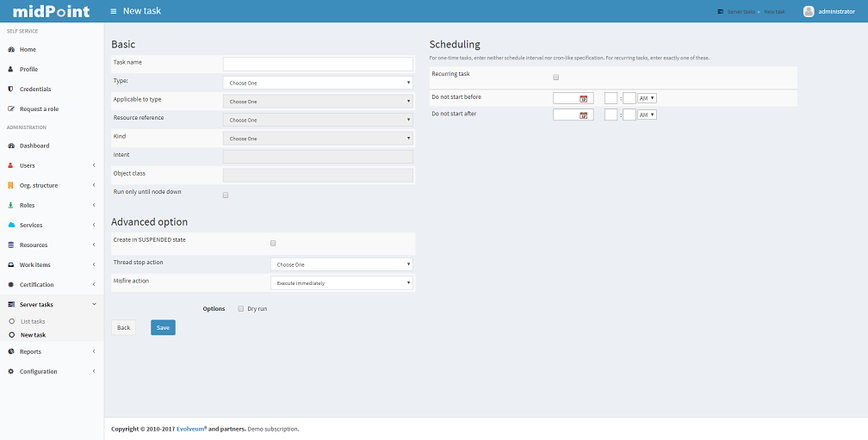868x440 pixels.
Task: Open calendar for Do not start after
Action: point(584,115)
